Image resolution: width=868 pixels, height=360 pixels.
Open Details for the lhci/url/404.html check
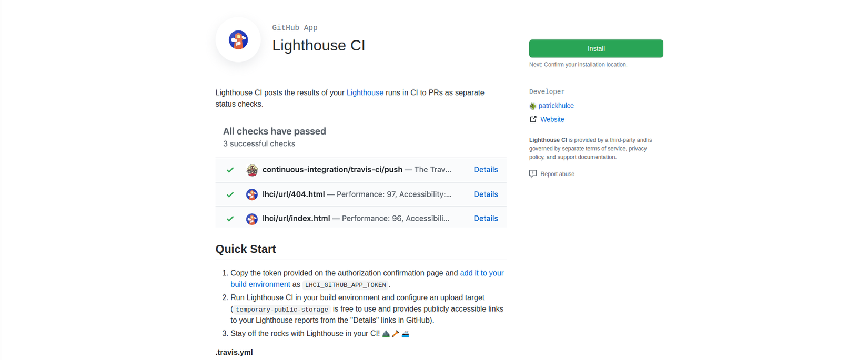[x=486, y=194]
